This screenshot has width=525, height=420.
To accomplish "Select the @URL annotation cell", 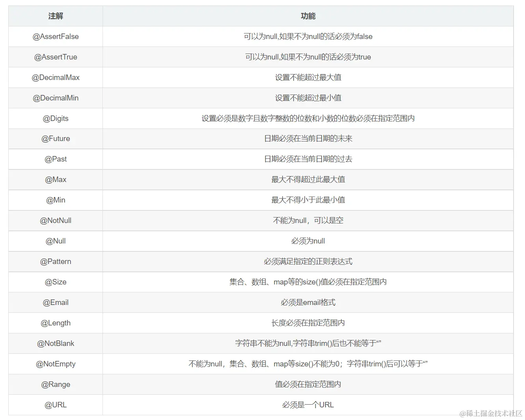I will 56,405.
